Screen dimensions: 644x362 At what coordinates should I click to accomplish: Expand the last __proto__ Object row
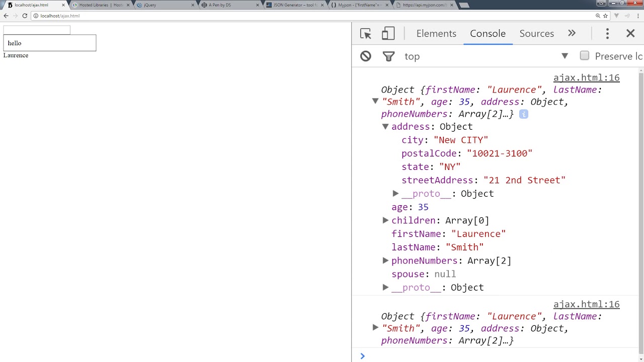point(385,288)
